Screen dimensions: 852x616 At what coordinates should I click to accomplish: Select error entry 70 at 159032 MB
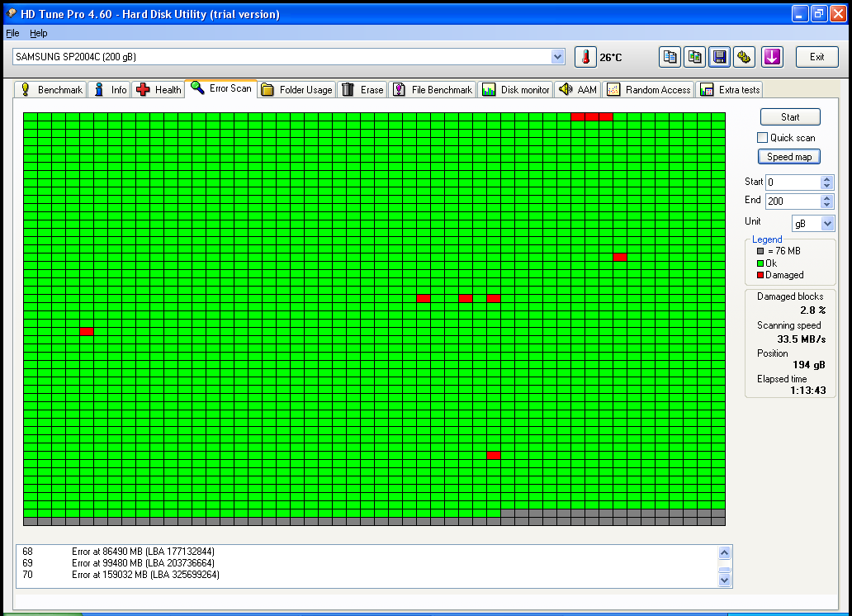click(x=121, y=575)
